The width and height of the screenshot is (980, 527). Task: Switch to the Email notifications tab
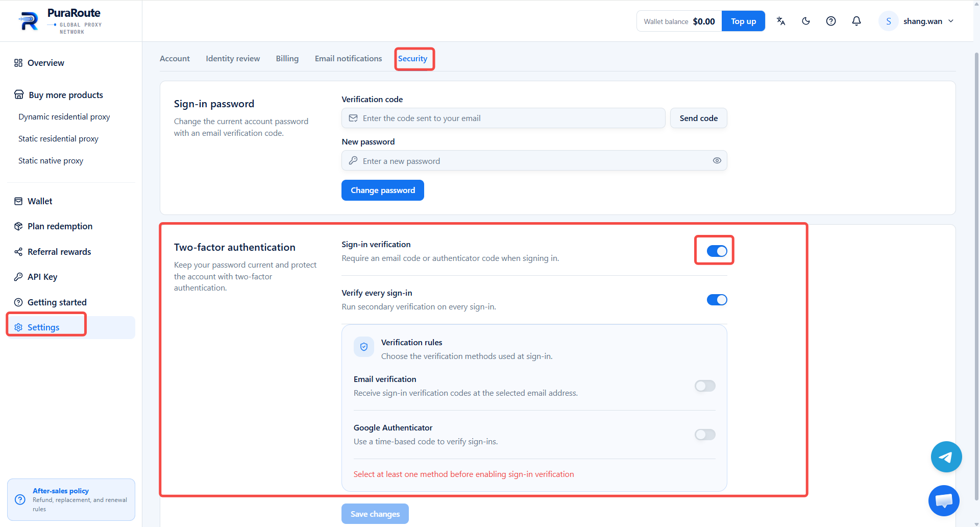point(348,59)
